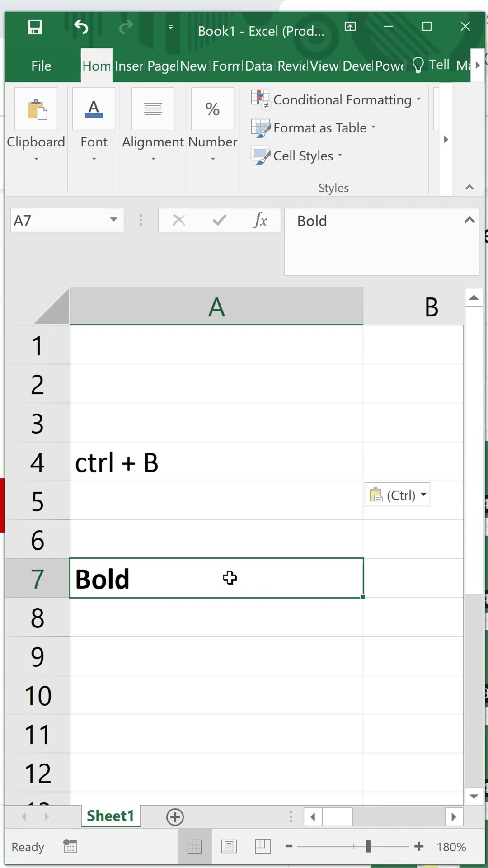This screenshot has width=488, height=868.
Task: Open Conditional Formatting dropdown
Action: coord(337,99)
